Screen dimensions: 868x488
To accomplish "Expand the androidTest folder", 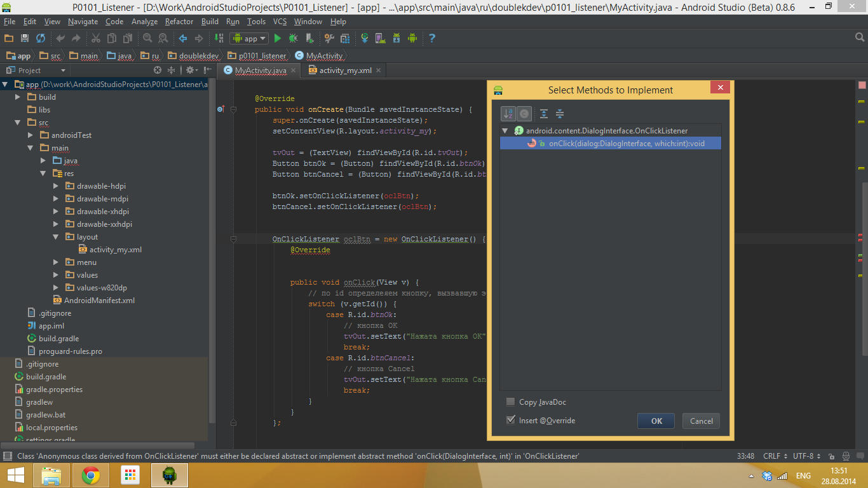I will coord(31,135).
